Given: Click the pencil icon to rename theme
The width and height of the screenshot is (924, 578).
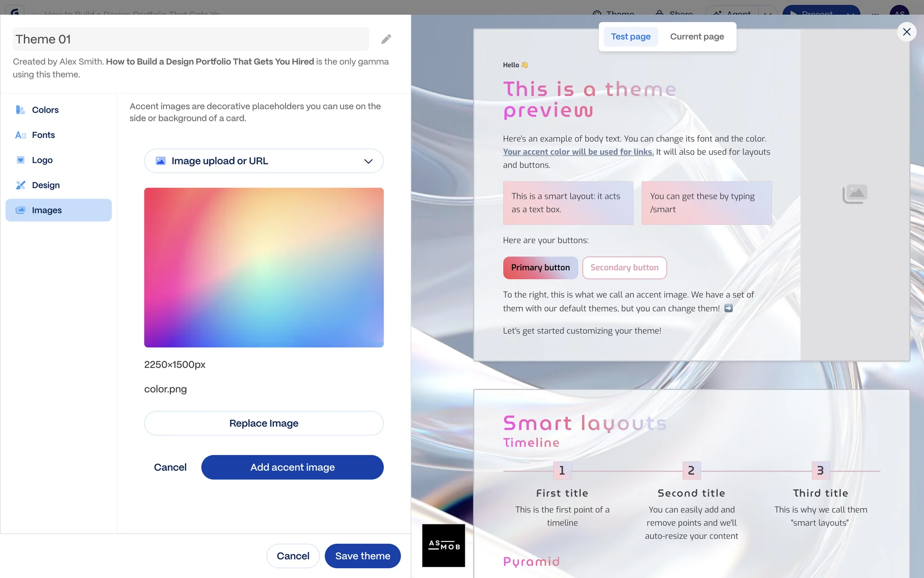Looking at the screenshot, I should click(386, 39).
